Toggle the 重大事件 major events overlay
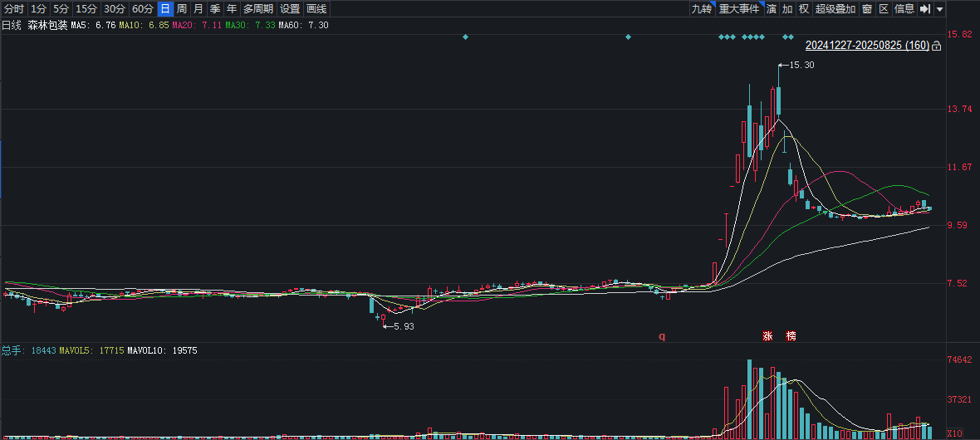This screenshot has height=440, width=980. click(x=739, y=9)
